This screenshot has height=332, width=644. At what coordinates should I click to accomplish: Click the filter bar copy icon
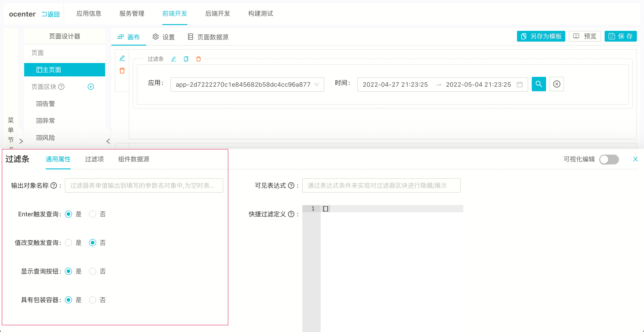[x=186, y=59]
